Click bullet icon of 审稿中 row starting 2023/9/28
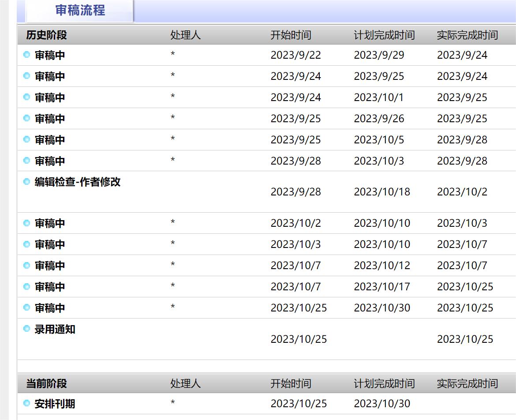The height and width of the screenshot is (420, 516). (26, 161)
